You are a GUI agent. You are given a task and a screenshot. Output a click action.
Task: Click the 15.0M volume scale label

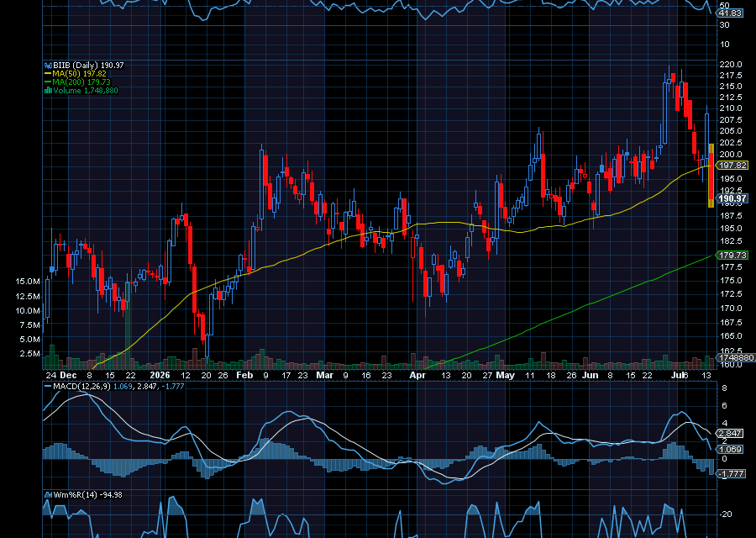point(28,282)
